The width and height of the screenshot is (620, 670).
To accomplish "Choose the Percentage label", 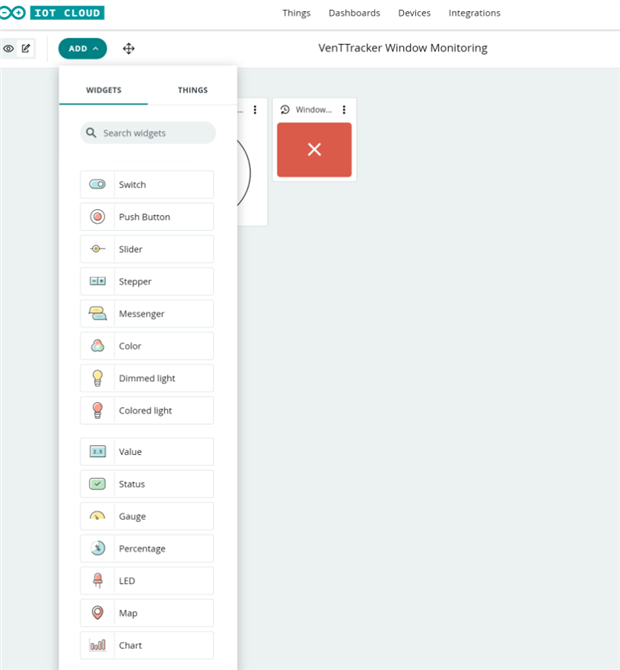I will coord(142,549).
